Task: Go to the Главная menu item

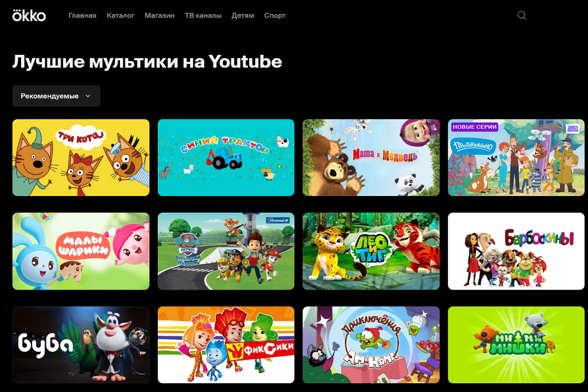Action: point(82,16)
